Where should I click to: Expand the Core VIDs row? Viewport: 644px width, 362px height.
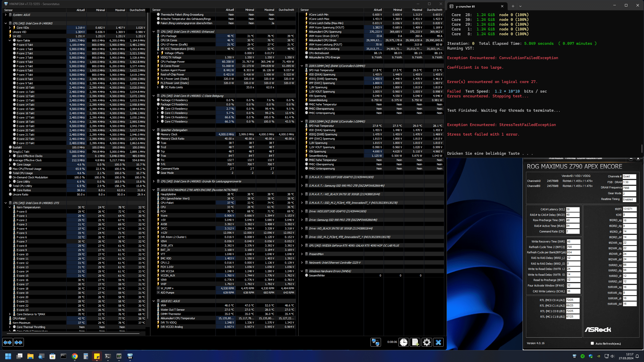pyautogui.click(x=10, y=28)
